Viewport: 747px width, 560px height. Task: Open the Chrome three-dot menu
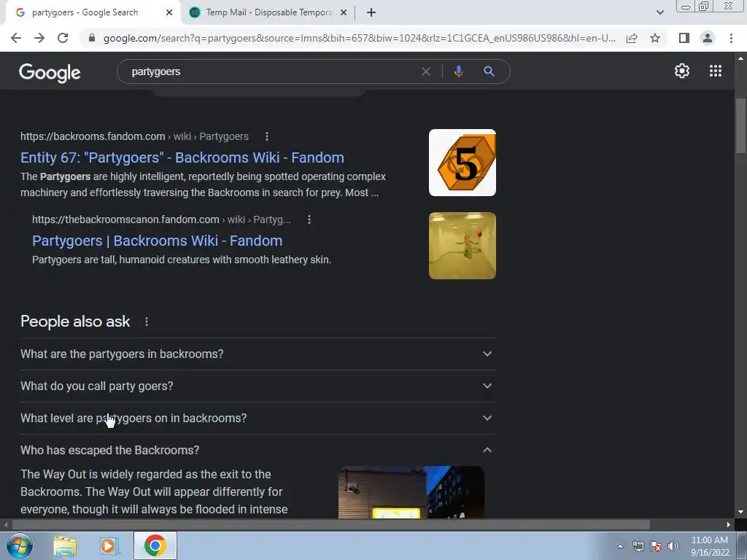pos(731,38)
